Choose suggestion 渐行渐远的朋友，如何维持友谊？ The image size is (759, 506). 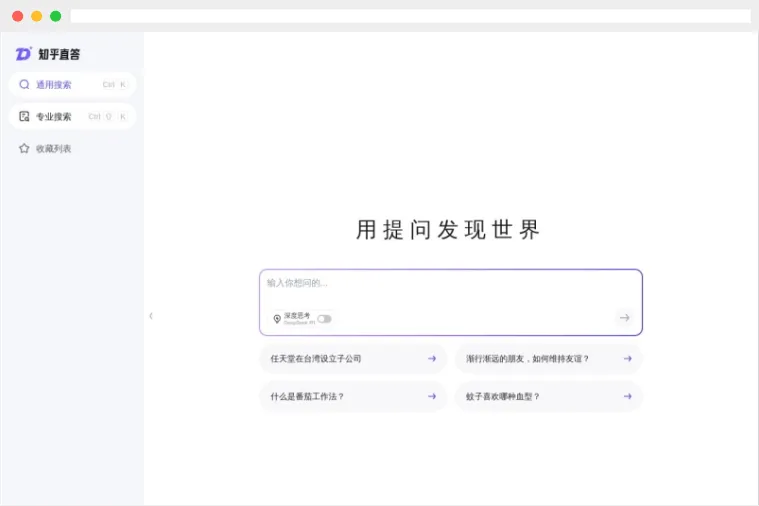click(x=548, y=359)
